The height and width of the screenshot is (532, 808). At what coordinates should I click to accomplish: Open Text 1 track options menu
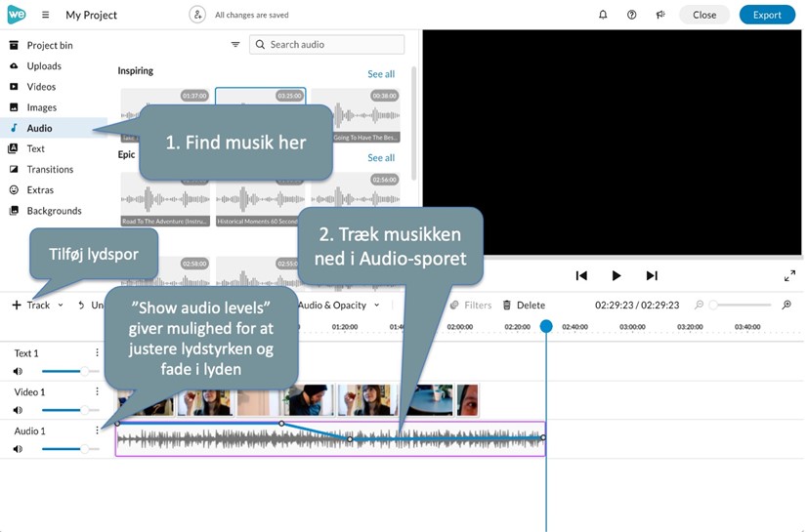97,352
